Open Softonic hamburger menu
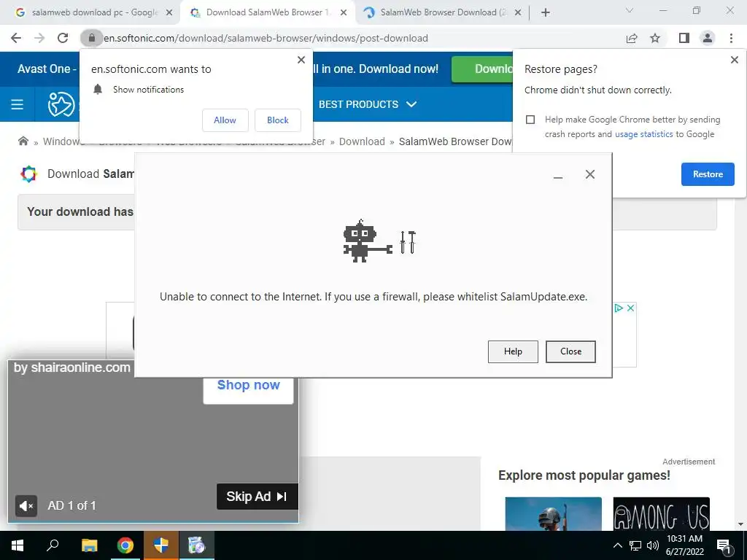This screenshot has width=747, height=560. [18, 104]
